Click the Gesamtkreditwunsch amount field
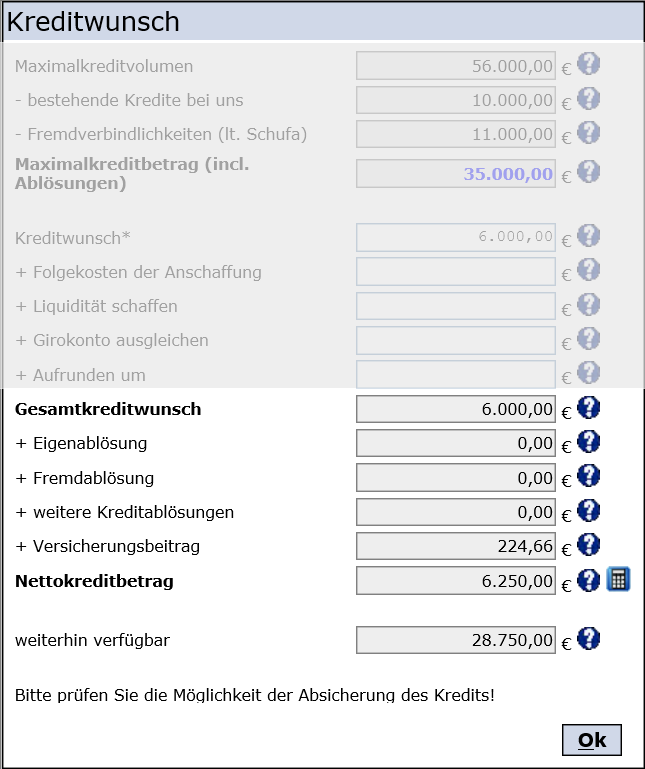Viewport: 645px width, 769px height. (456, 409)
